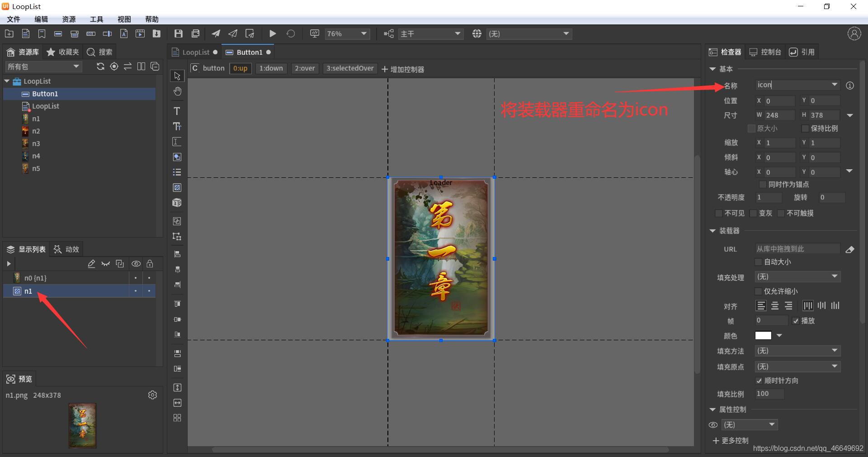Choose the selection arrow tool
This screenshot has width=868, height=457.
pos(177,76)
